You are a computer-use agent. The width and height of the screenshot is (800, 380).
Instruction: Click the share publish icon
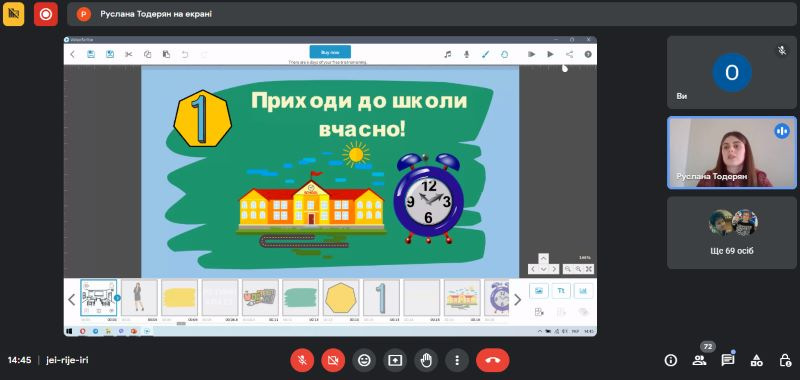pos(569,54)
